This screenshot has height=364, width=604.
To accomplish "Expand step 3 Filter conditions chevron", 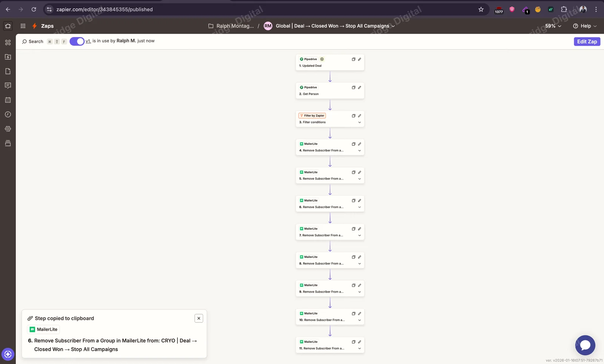I will click(359, 122).
